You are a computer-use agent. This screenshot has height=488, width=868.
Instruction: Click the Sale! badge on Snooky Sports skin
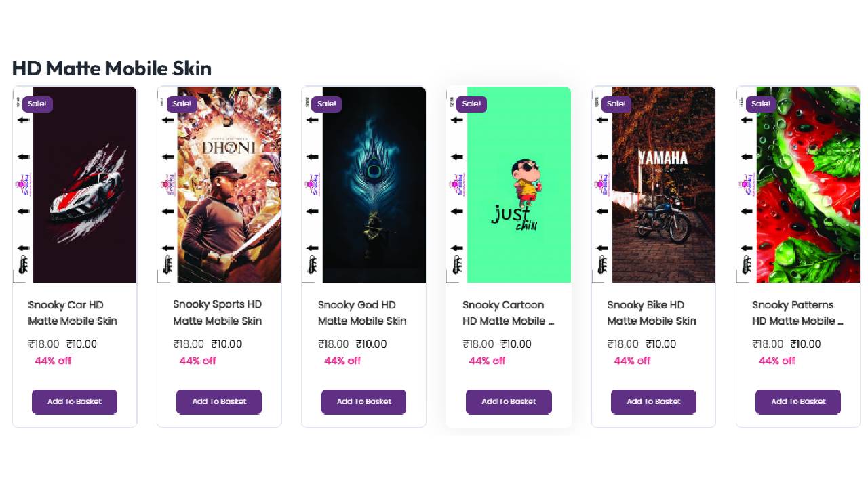click(x=182, y=104)
